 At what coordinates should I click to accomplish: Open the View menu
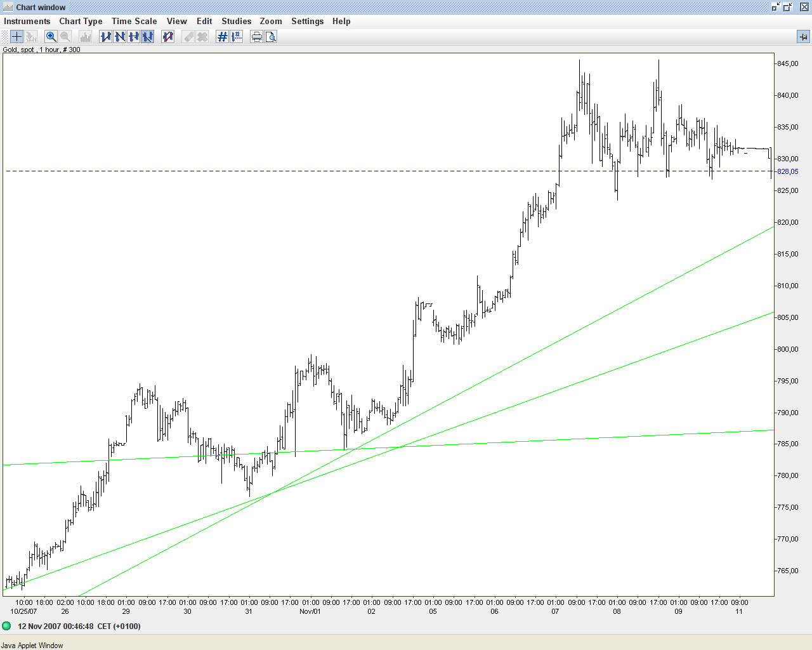(177, 21)
